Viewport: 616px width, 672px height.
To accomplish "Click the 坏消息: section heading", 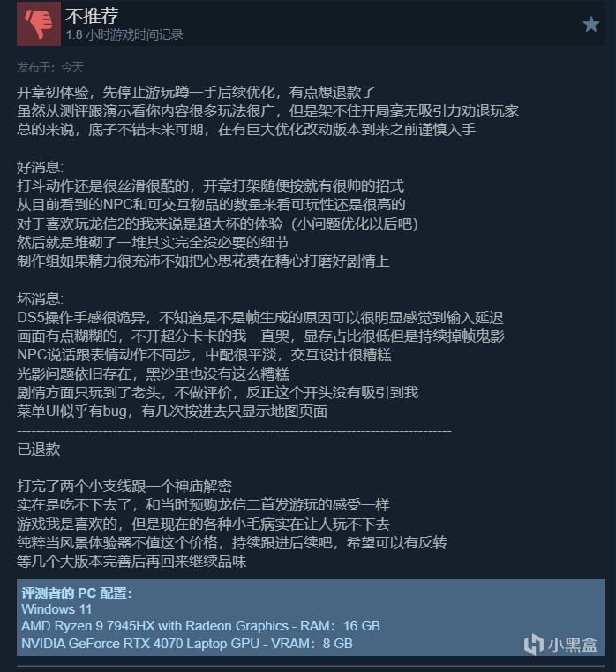I will [x=40, y=298].
